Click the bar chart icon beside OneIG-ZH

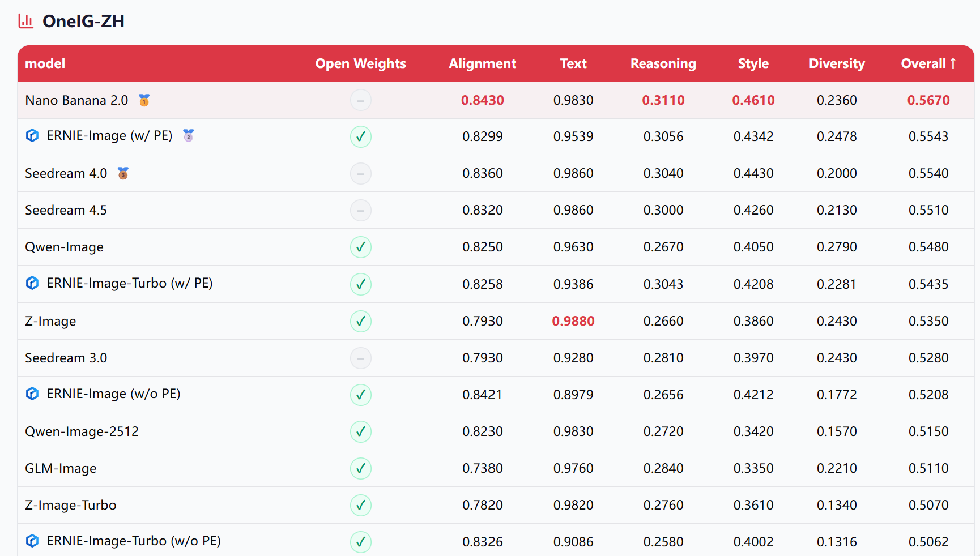26,22
